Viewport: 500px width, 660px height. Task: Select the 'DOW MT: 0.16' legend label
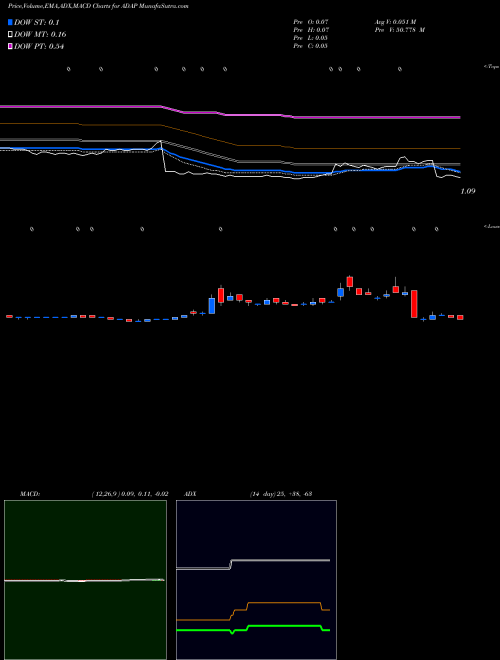coord(40,35)
